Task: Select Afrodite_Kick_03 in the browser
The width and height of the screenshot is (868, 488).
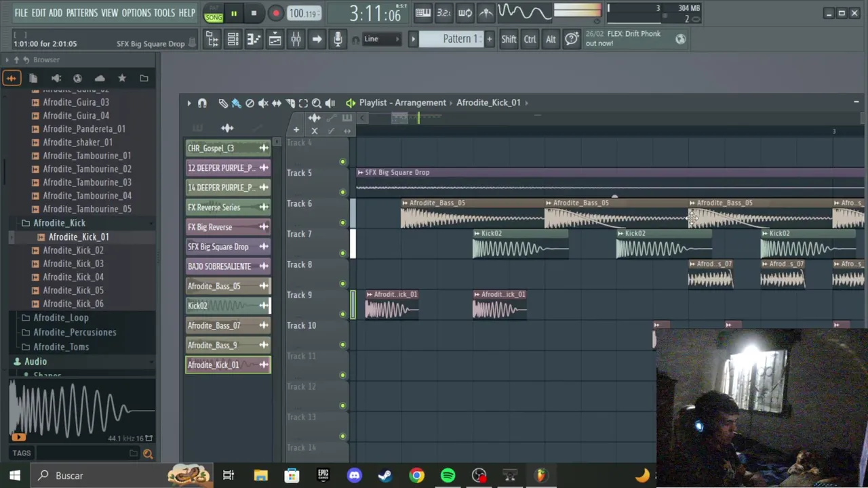Action: (x=73, y=264)
